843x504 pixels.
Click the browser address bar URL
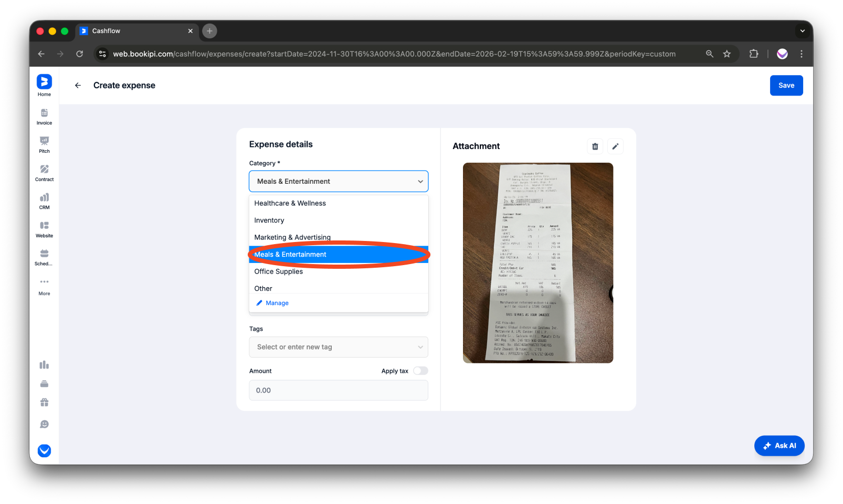click(394, 54)
